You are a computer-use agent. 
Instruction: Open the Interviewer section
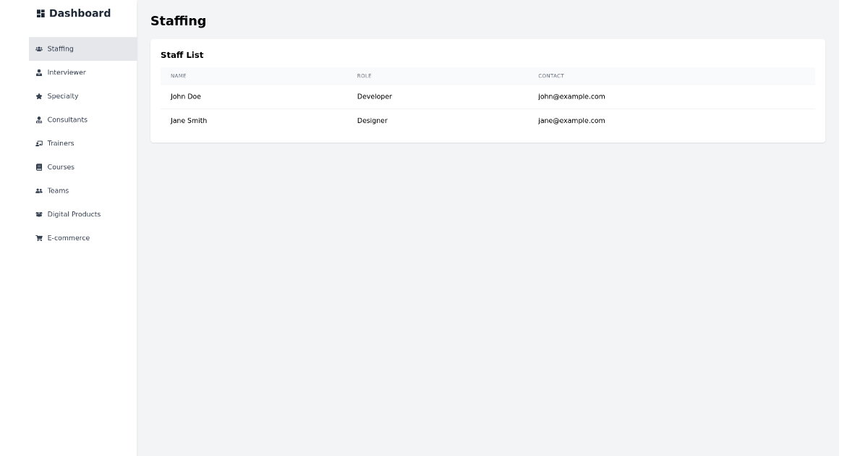click(67, 72)
